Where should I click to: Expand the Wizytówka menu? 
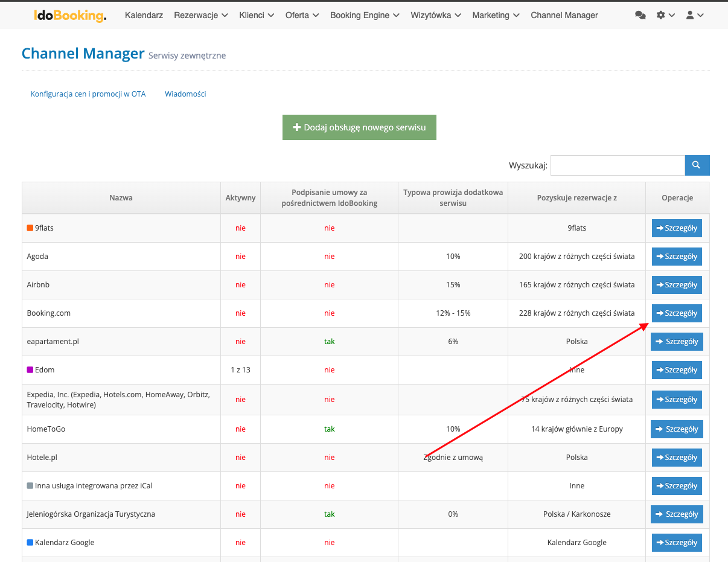click(436, 15)
